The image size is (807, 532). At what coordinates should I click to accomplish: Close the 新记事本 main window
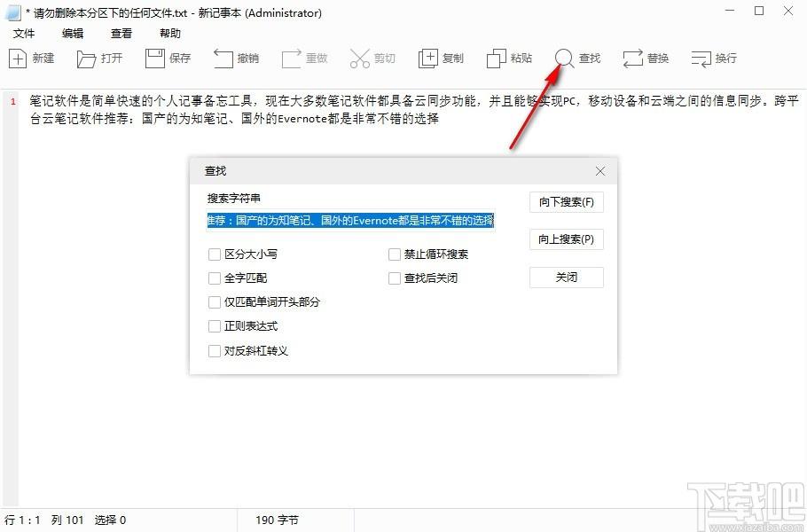[x=788, y=11]
